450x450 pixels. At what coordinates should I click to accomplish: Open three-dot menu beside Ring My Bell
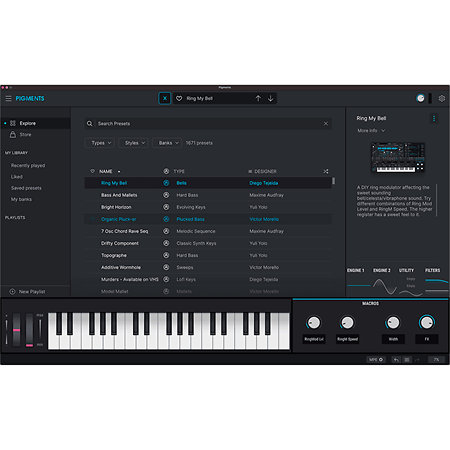[x=434, y=118]
